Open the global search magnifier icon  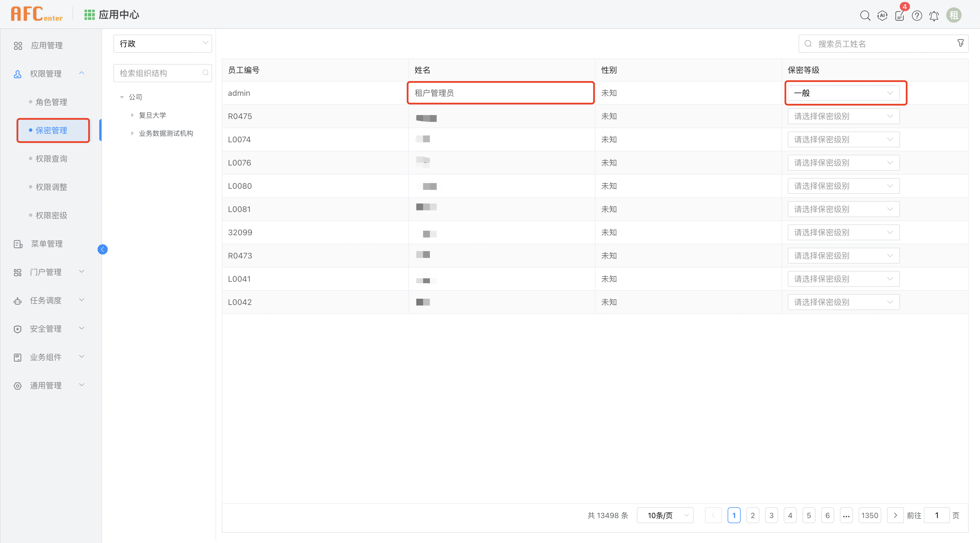tap(865, 15)
